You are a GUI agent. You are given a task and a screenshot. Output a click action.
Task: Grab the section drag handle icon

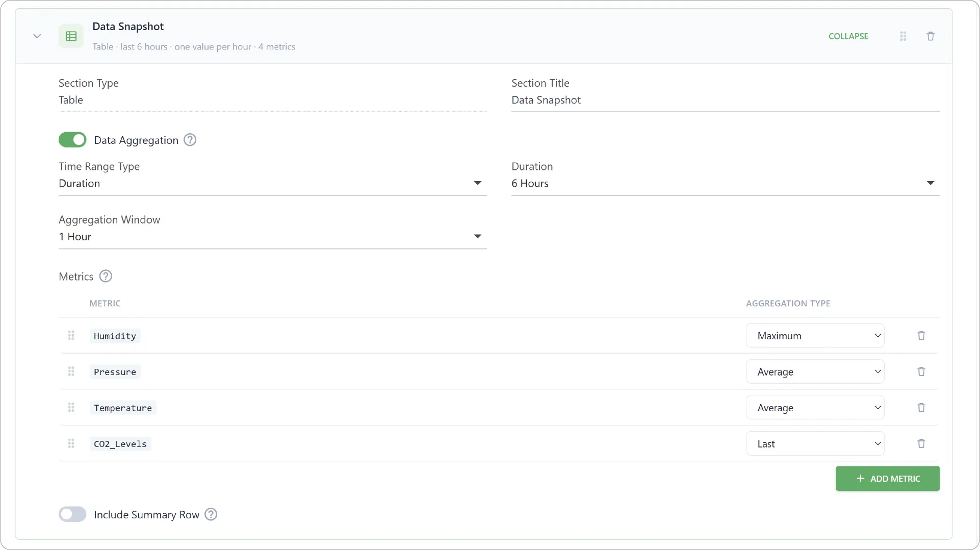tap(902, 36)
